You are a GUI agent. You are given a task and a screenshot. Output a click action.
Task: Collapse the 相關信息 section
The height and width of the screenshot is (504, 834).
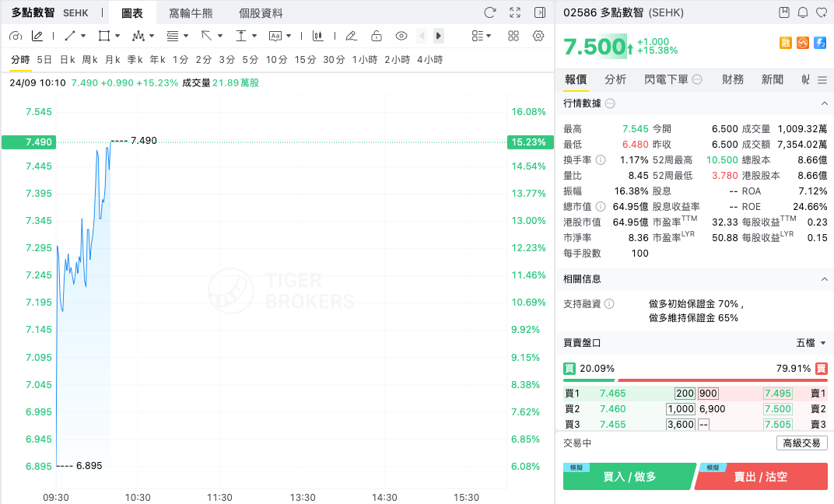(x=824, y=278)
